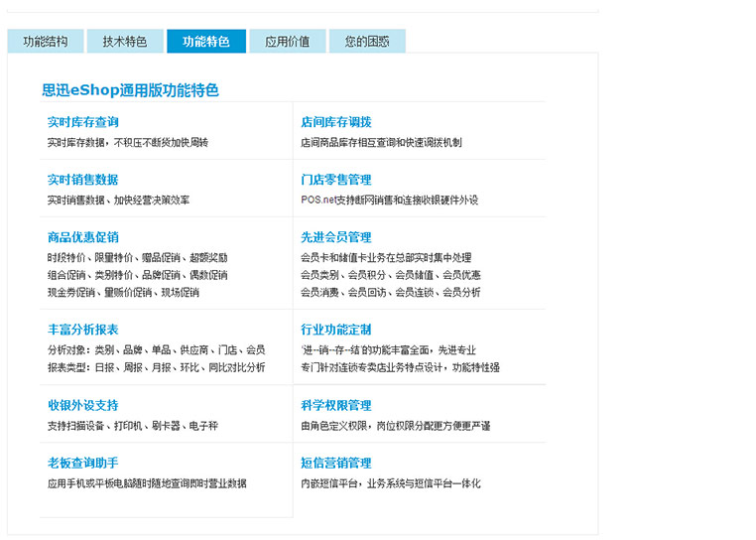Select the 短信营销管理 heading

click(x=336, y=463)
